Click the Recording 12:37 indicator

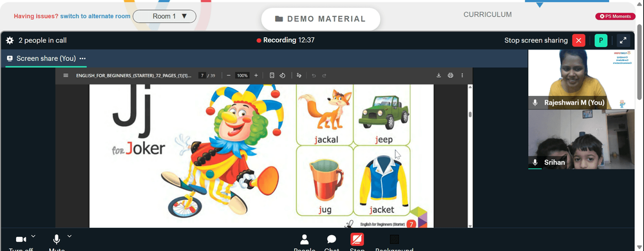tap(286, 40)
